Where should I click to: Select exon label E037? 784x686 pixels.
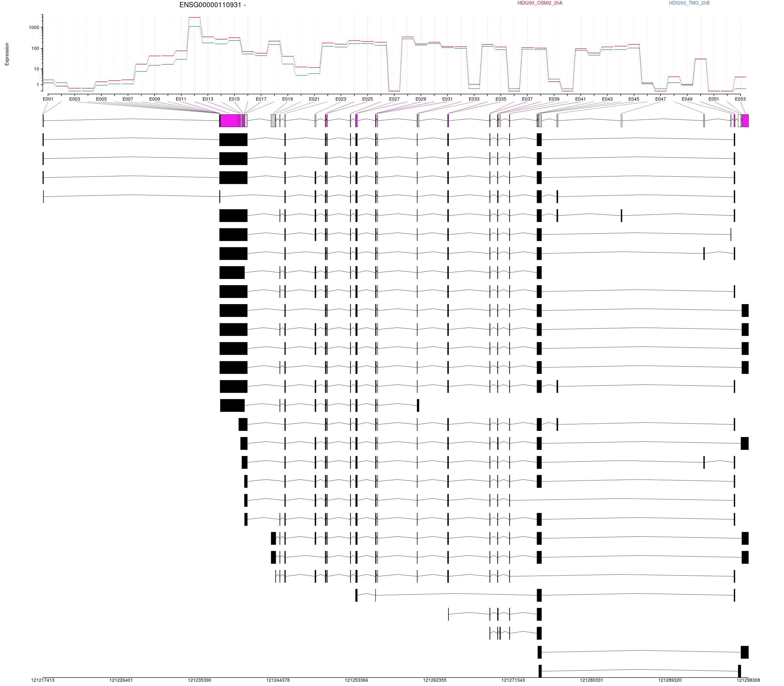tap(527, 99)
